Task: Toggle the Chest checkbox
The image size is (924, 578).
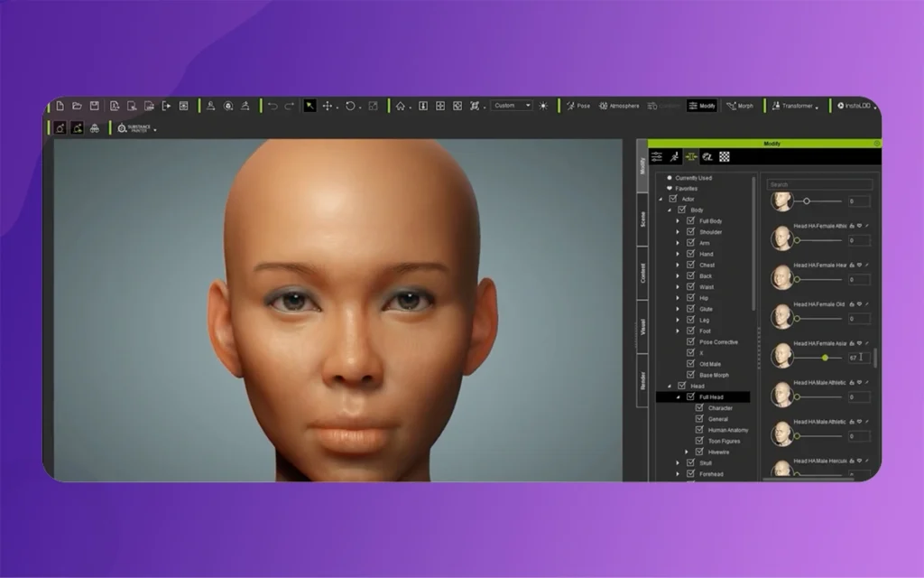Action: 690,265
